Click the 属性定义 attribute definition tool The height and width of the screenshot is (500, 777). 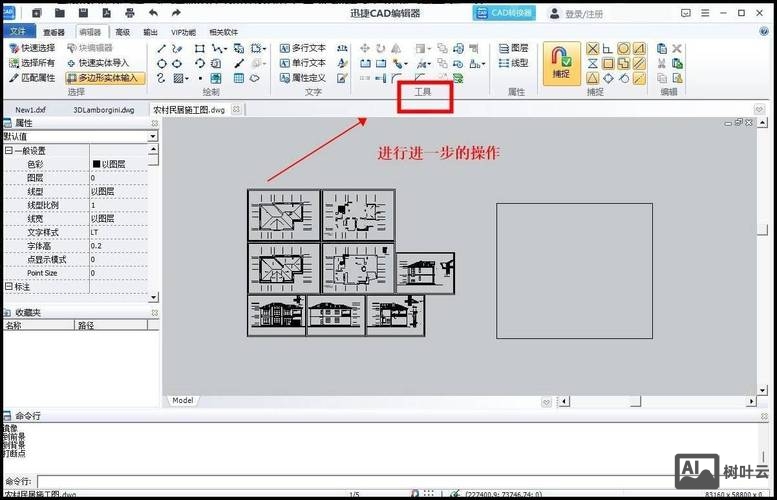(301, 77)
